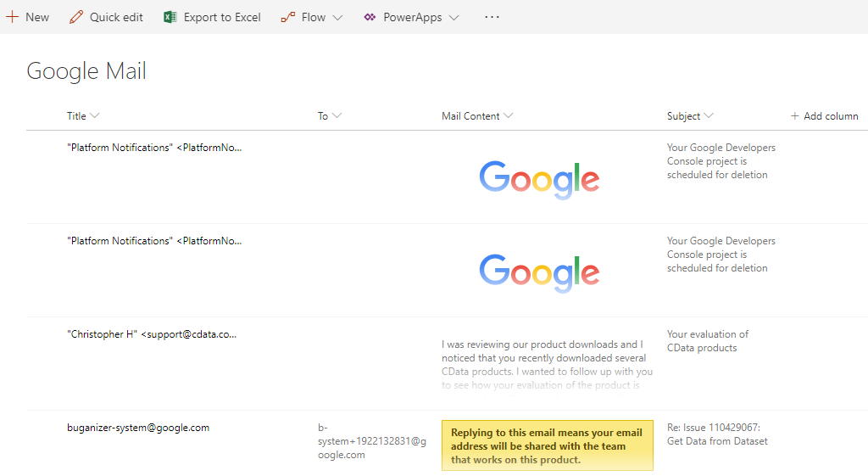Expand the PowerApps dropdown chevron
This screenshot has height=476, width=868.
tap(453, 18)
